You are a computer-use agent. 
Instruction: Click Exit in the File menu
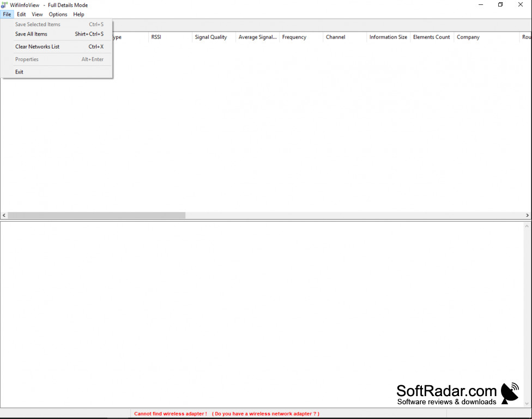point(57,72)
